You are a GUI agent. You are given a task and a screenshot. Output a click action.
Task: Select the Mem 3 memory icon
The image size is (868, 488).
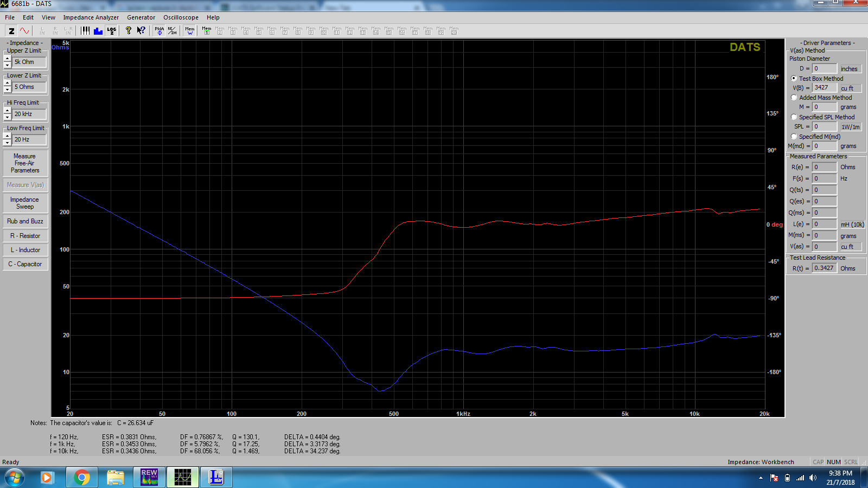pos(233,31)
